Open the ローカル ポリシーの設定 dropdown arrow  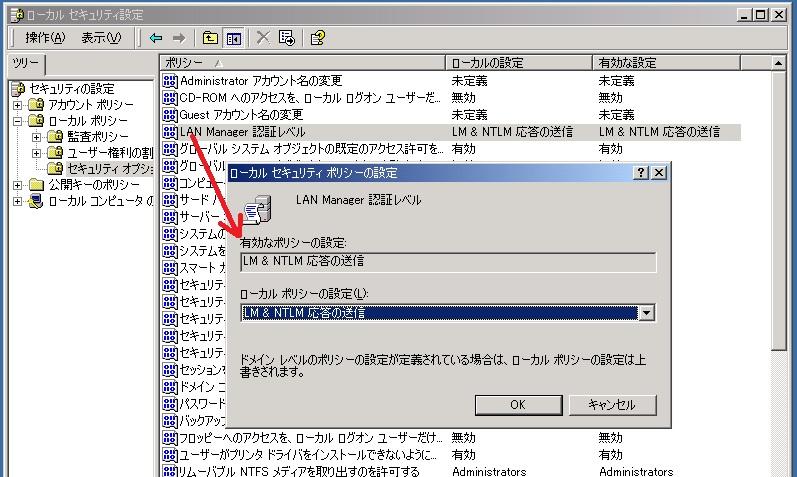(x=647, y=313)
